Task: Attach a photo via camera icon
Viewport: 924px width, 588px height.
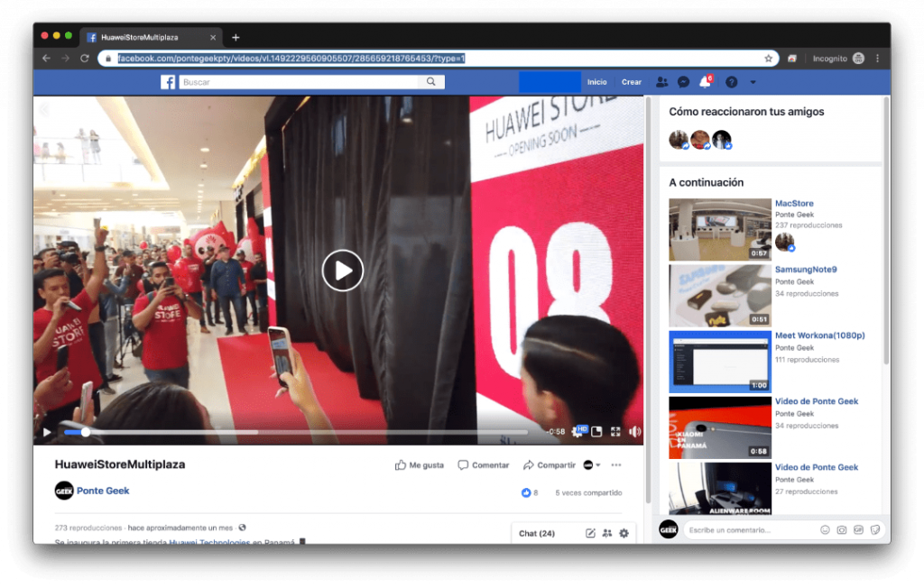Action: point(842,529)
